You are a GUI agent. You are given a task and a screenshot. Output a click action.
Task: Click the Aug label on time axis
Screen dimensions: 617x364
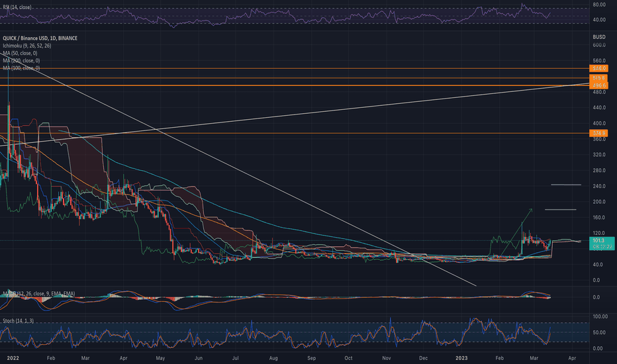coord(273,358)
